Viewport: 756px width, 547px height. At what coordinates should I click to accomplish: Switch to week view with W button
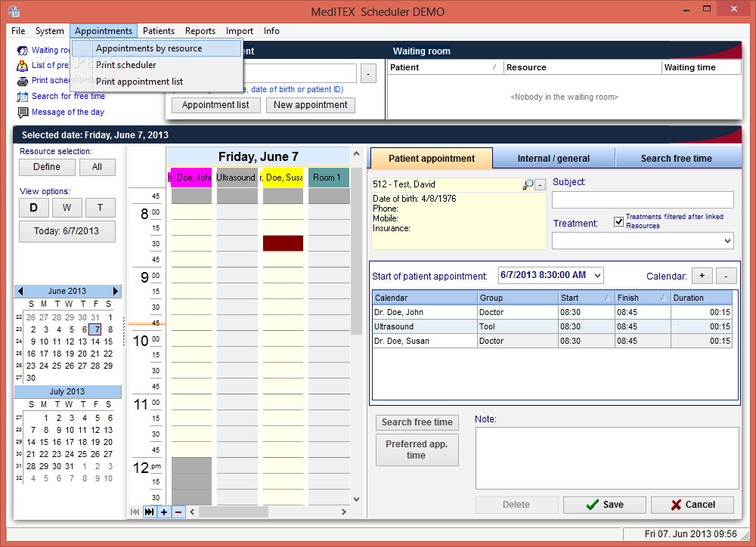(67, 208)
